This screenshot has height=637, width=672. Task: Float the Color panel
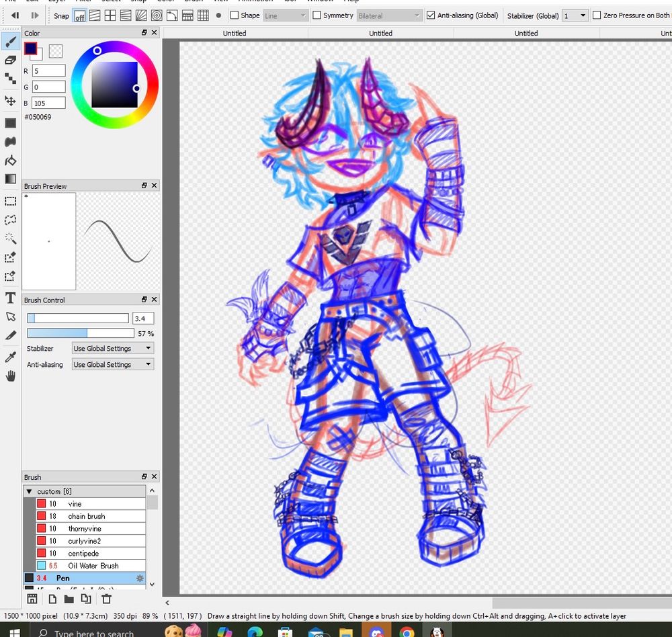tap(144, 32)
